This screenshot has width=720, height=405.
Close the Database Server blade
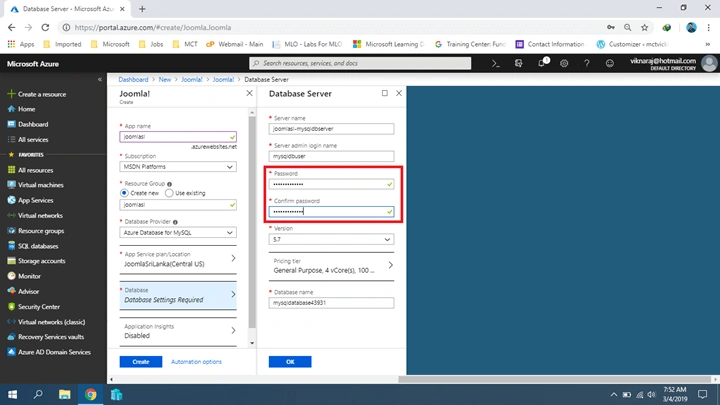[x=399, y=93]
